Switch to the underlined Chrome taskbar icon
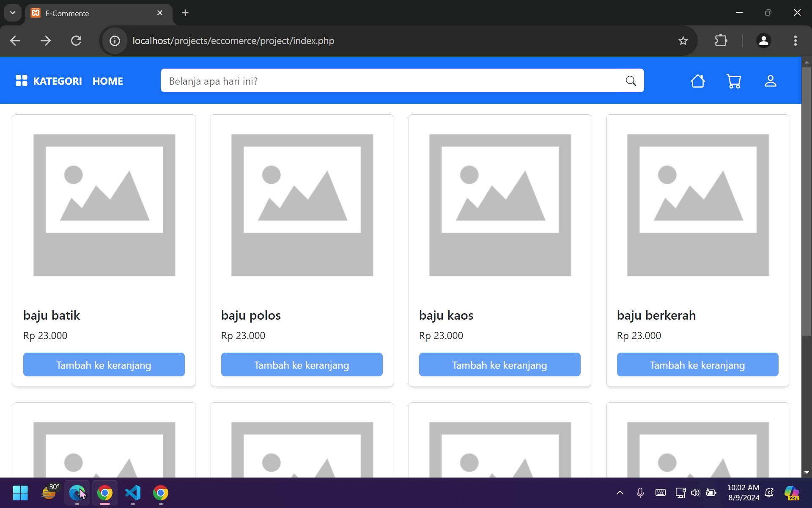Image resolution: width=812 pixels, height=508 pixels. point(104,493)
